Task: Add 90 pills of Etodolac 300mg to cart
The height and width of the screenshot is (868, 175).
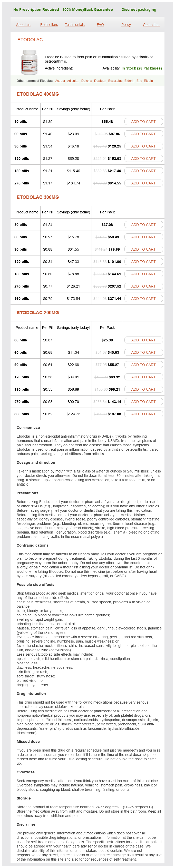Action: click(x=143, y=249)
